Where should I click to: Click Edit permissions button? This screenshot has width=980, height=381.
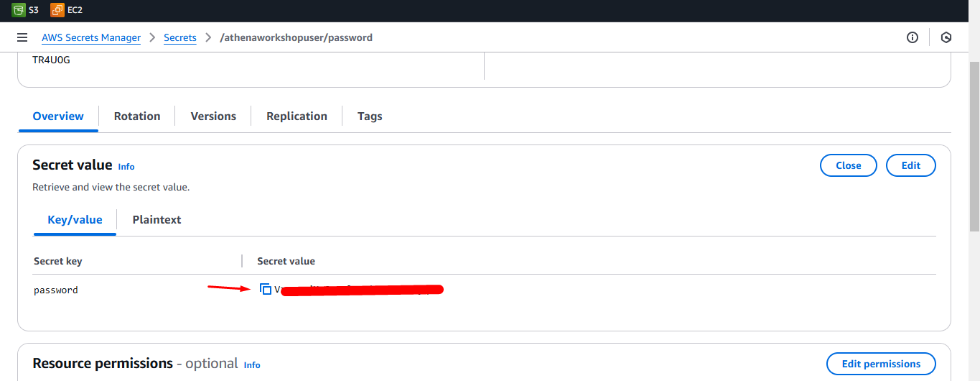881,364
